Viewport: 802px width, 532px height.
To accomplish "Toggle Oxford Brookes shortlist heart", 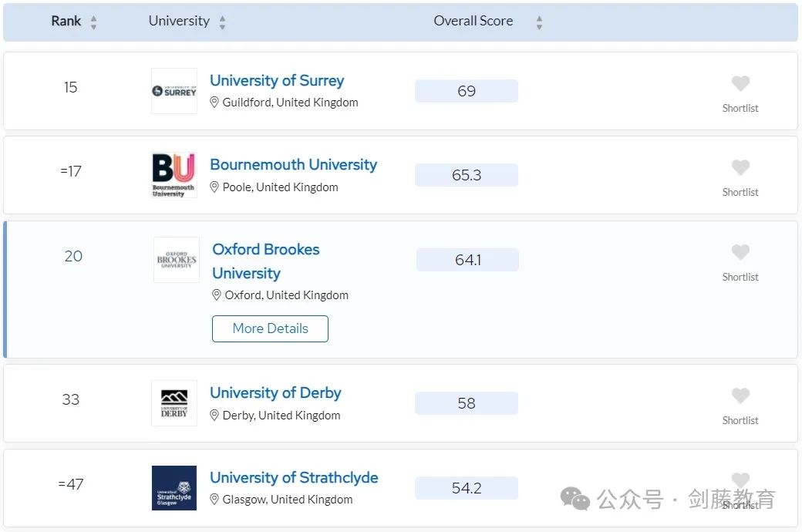I will coord(740,252).
